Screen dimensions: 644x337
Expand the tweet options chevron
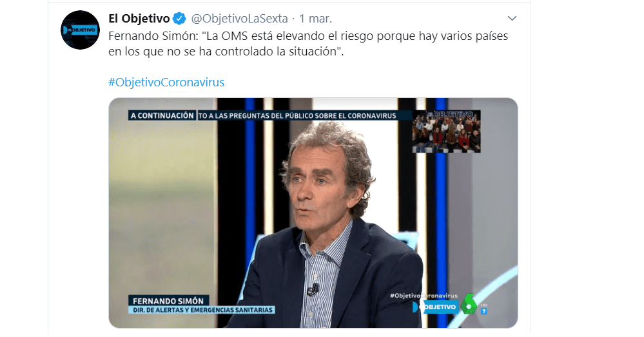tap(512, 19)
